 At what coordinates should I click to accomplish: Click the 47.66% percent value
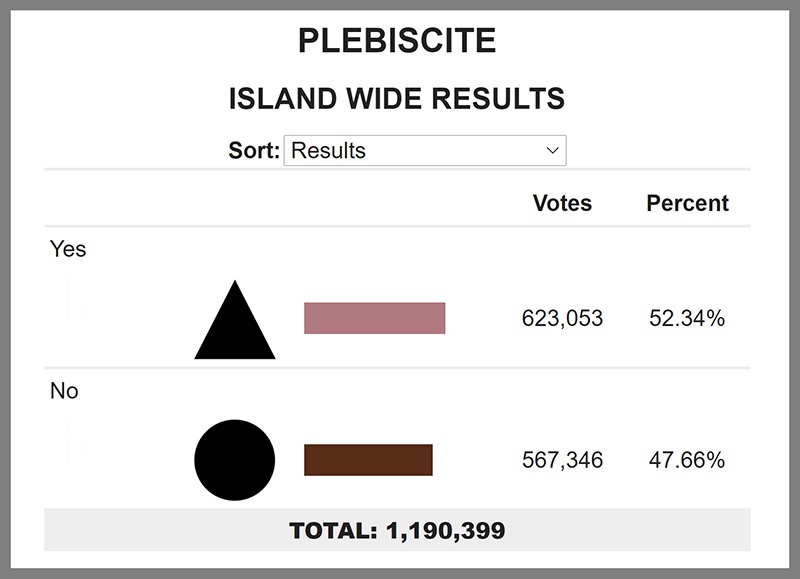click(x=687, y=460)
